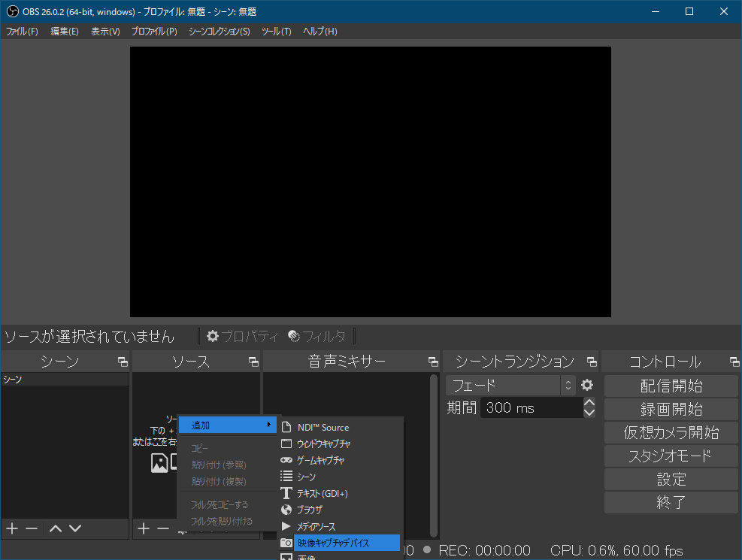The width and height of the screenshot is (742, 560).
Task: Increase 期間 with the up stepper arrow
Action: (589, 402)
